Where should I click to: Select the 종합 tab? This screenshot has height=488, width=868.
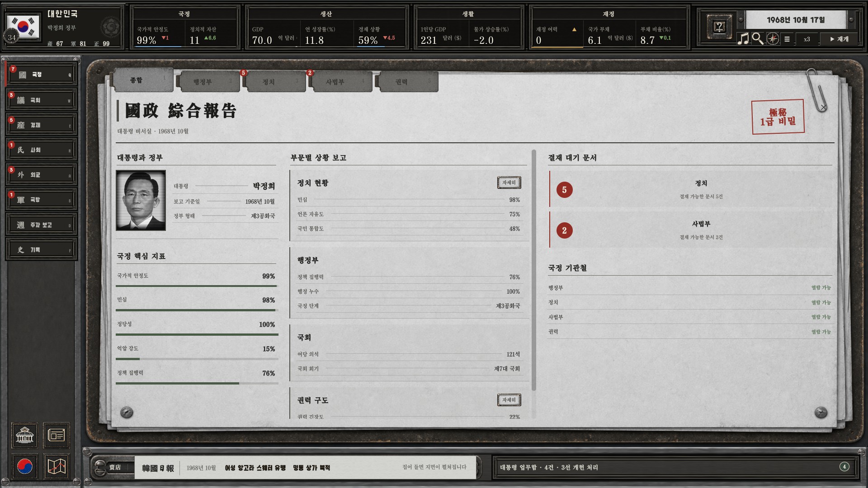click(x=144, y=80)
